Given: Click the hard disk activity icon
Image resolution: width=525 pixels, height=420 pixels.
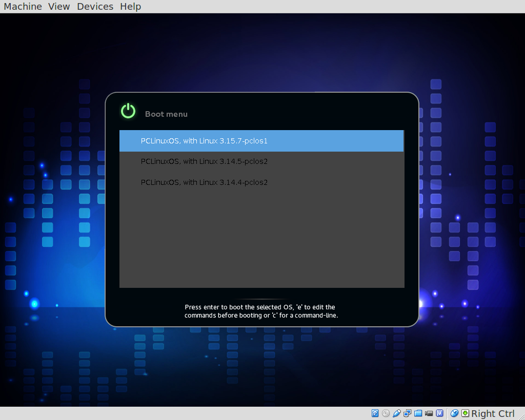Looking at the screenshot, I should (375, 413).
